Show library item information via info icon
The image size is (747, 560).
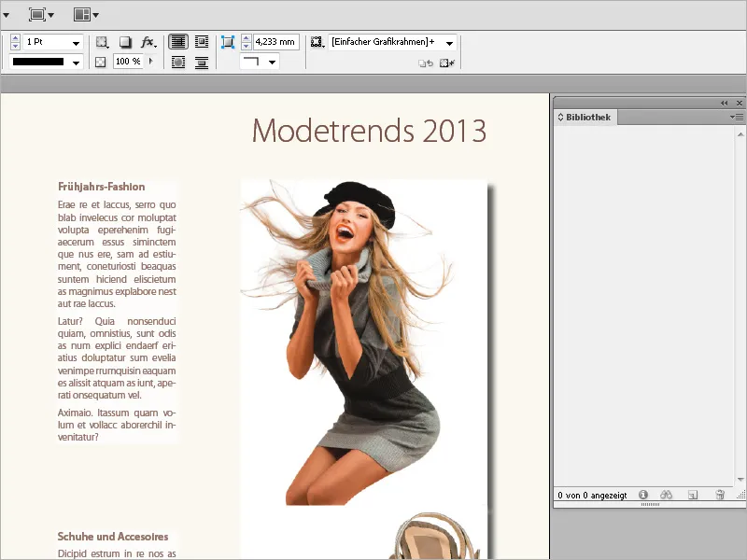pyautogui.click(x=643, y=495)
